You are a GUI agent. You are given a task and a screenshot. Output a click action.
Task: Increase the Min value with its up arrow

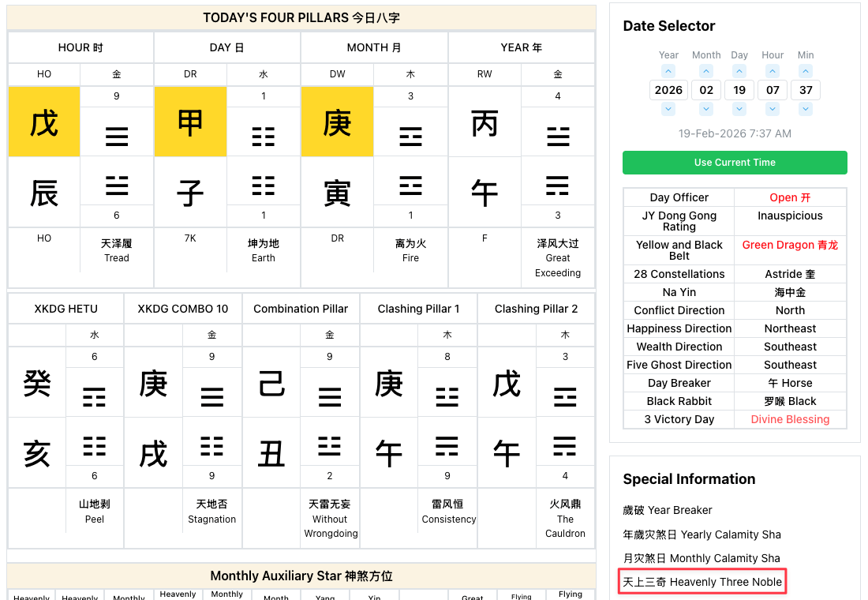[x=806, y=71]
